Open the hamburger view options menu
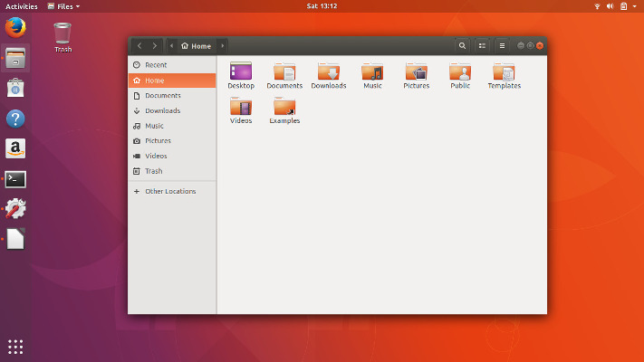644x362 pixels. 502,46
